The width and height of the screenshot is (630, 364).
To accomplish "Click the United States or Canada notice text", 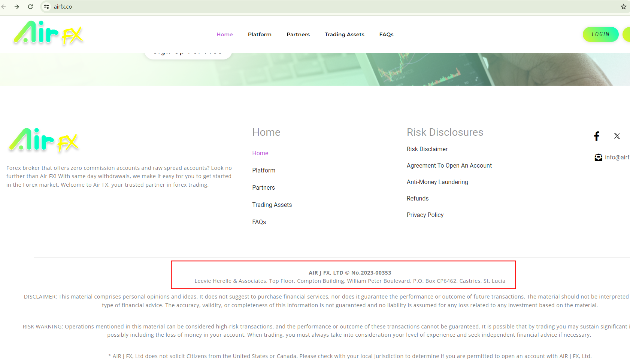I will [x=350, y=356].
